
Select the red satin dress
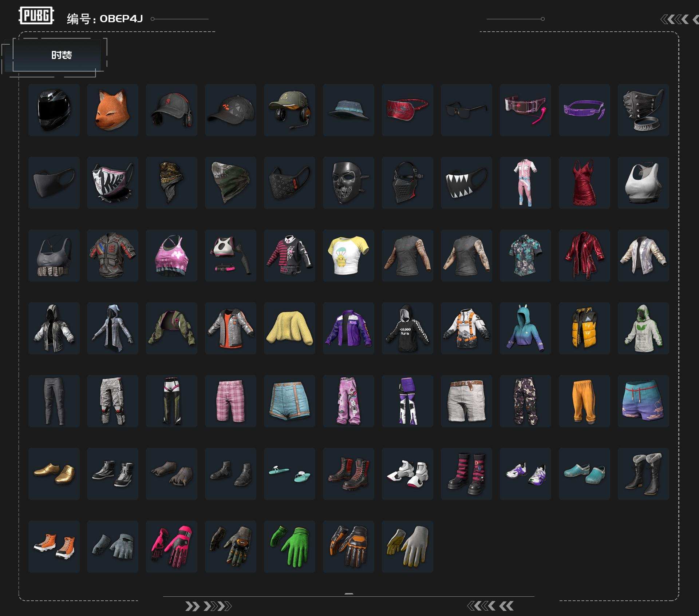(x=584, y=183)
